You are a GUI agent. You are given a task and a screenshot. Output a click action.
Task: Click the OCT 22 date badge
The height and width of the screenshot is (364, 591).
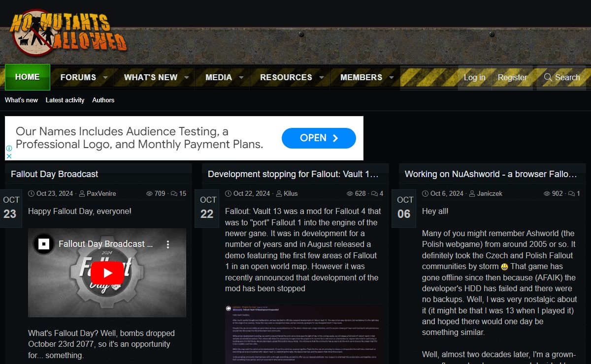click(207, 208)
